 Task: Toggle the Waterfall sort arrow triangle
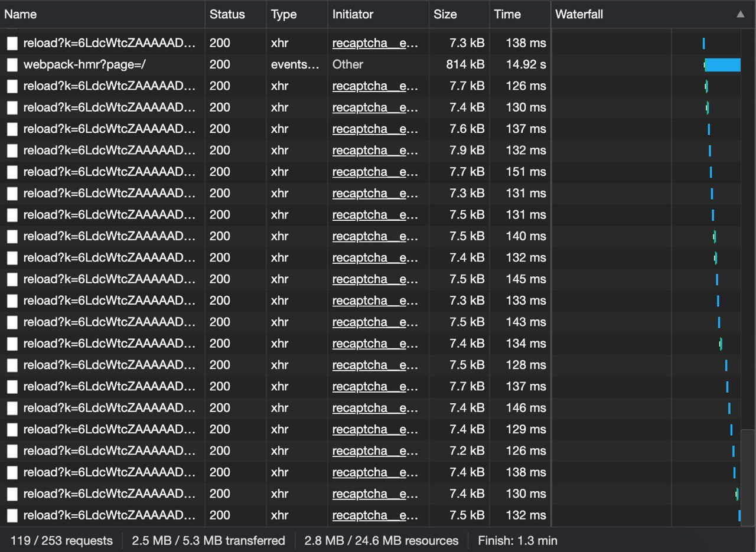pyautogui.click(x=740, y=14)
